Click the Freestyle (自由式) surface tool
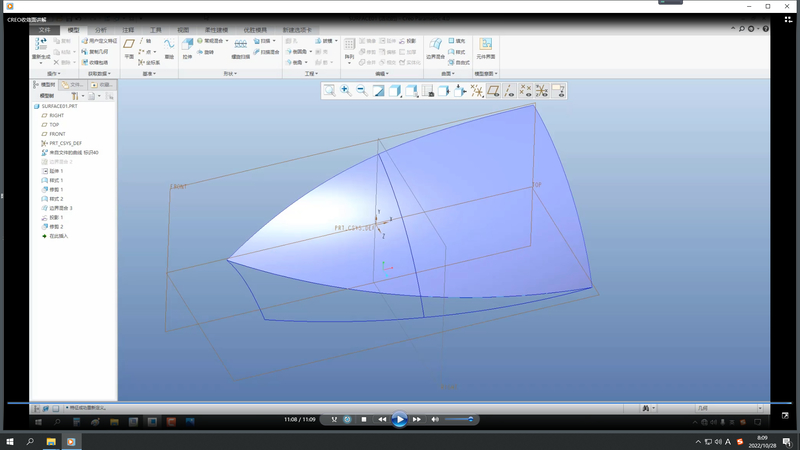Viewport: 800px width, 450px height. click(x=459, y=63)
